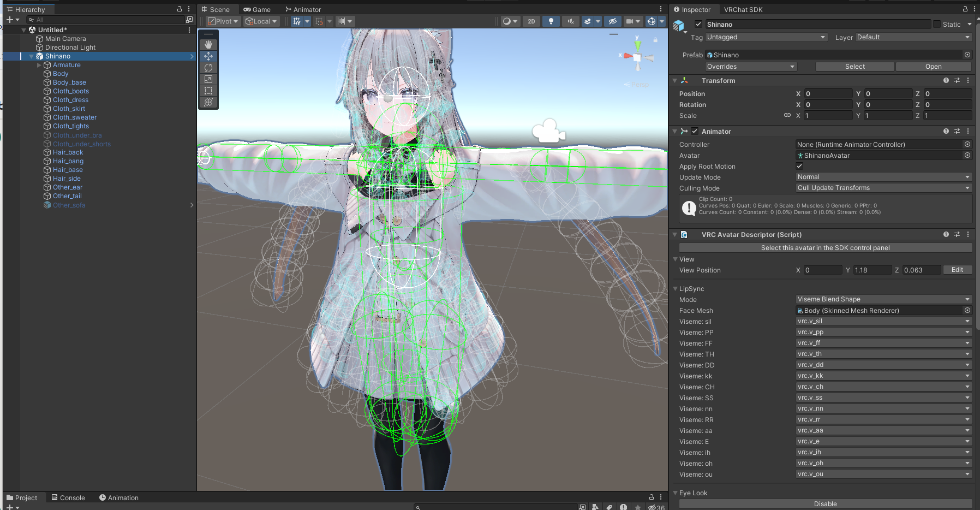This screenshot has height=510, width=980.
Task: Toggle scene audio mute icon
Action: (571, 21)
